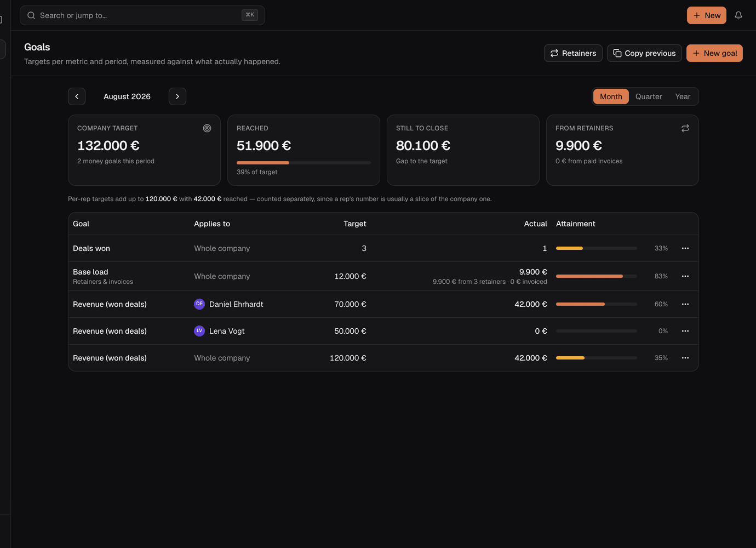Click the Daniel Ehrhardt name
The width and height of the screenshot is (756, 548).
click(x=236, y=304)
